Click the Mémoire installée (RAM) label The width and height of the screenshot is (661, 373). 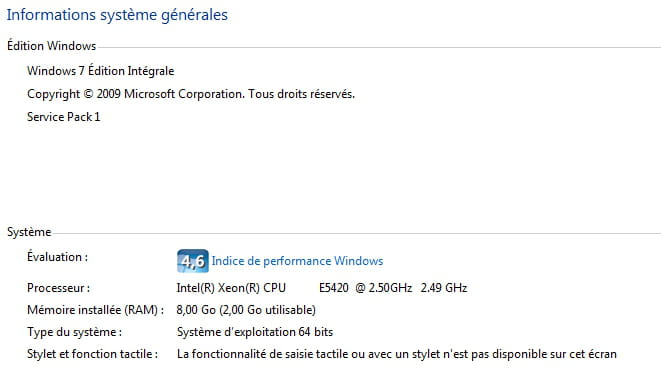[95, 310]
